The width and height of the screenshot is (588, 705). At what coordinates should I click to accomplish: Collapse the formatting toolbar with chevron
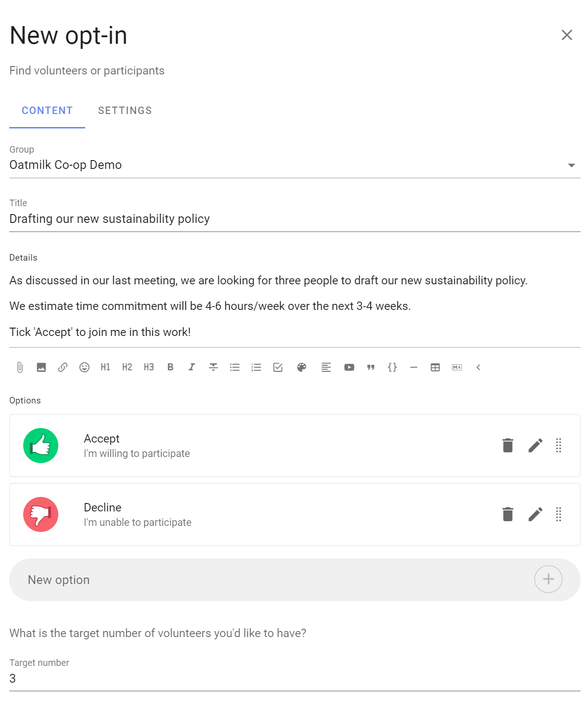(478, 367)
